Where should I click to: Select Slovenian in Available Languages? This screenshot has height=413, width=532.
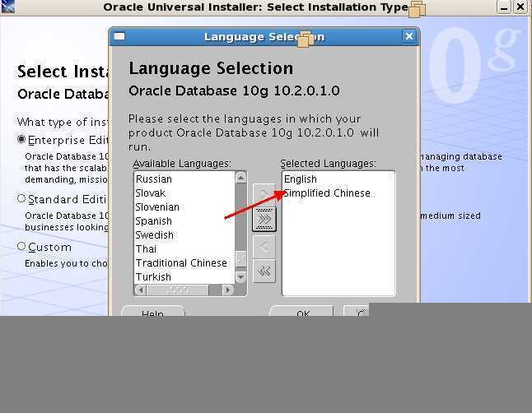click(184, 206)
